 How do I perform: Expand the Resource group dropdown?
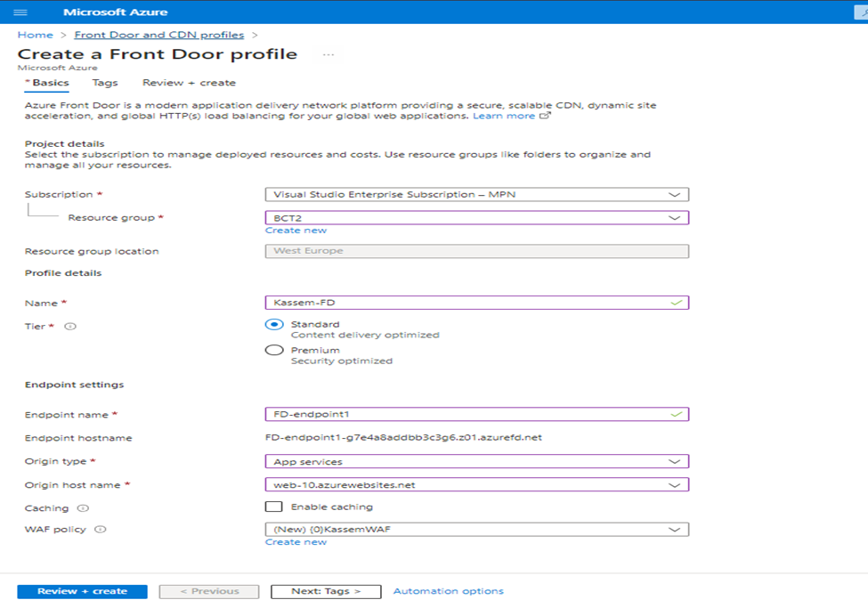coord(477,217)
